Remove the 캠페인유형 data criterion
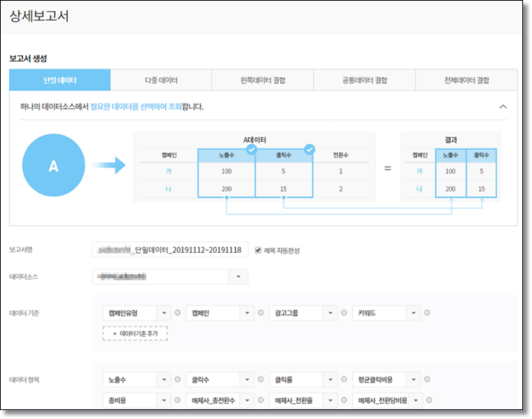The image size is (532, 419). (177, 312)
